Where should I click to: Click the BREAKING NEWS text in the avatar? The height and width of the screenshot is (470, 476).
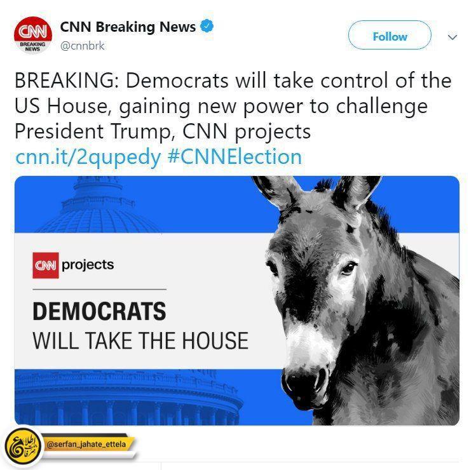pos(32,46)
